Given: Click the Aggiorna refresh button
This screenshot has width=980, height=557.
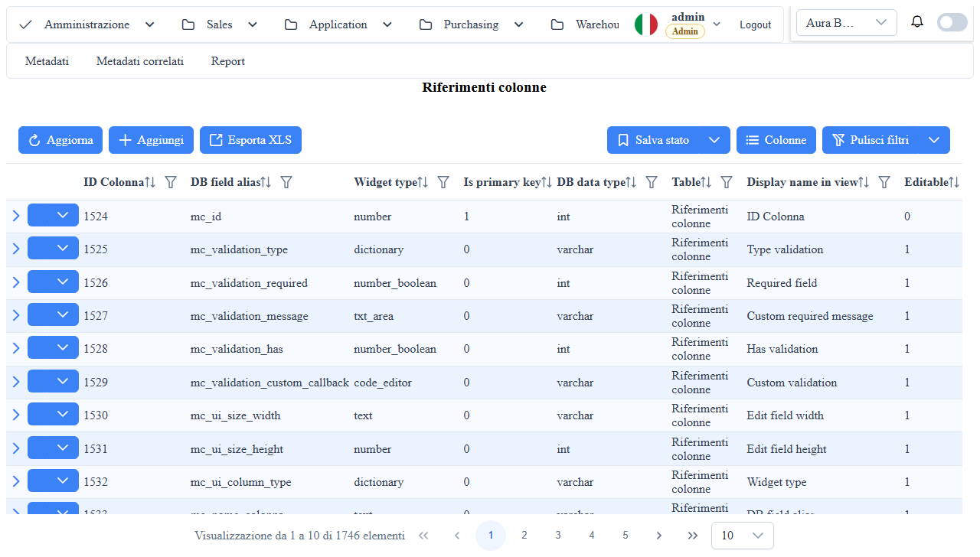Looking at the screenshot, I should (x=60, y=140).
